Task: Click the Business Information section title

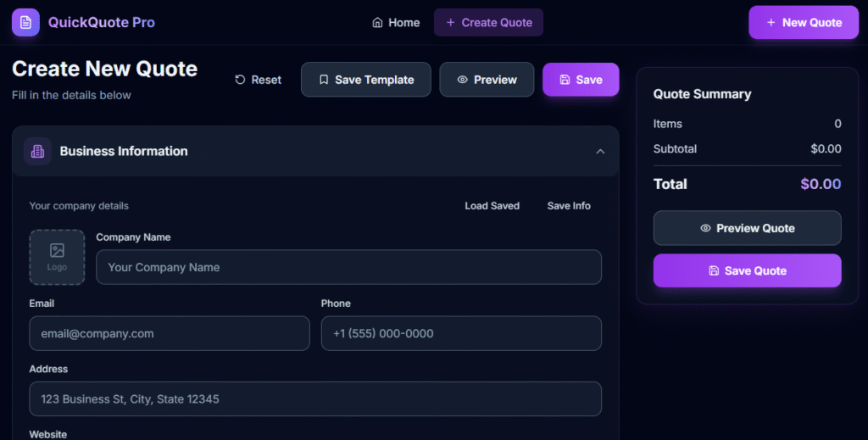Action: coord(124,151)
